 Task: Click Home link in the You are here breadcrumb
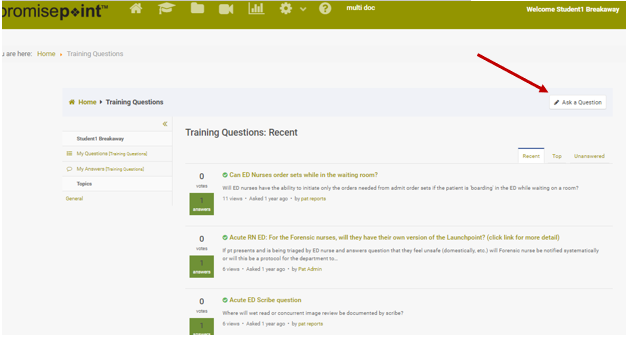point(46,54)
